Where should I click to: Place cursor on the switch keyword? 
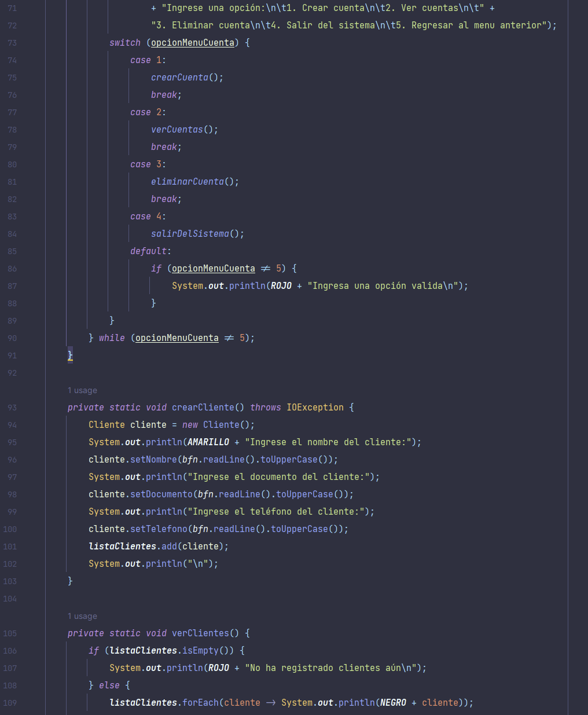[125, 43]
